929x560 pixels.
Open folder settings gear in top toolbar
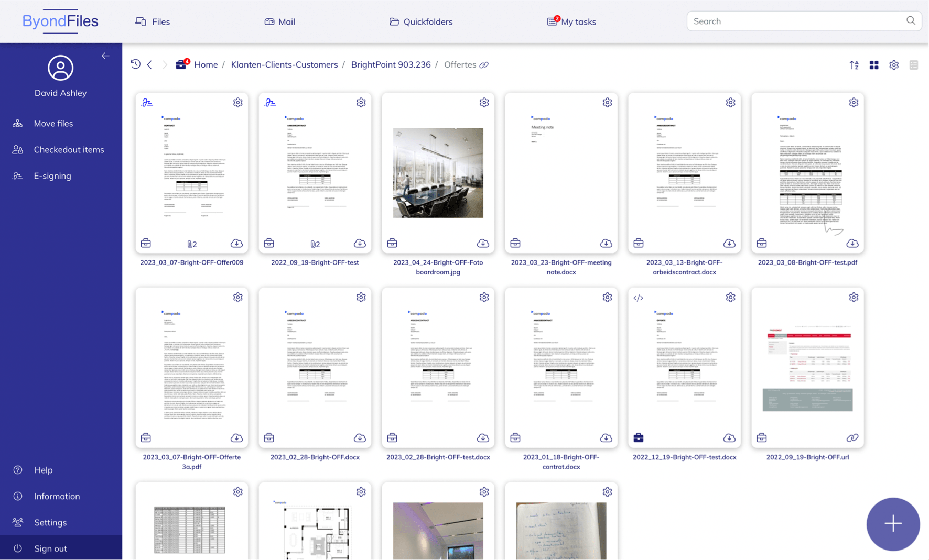pyautogui.click(x=894, y=65)
